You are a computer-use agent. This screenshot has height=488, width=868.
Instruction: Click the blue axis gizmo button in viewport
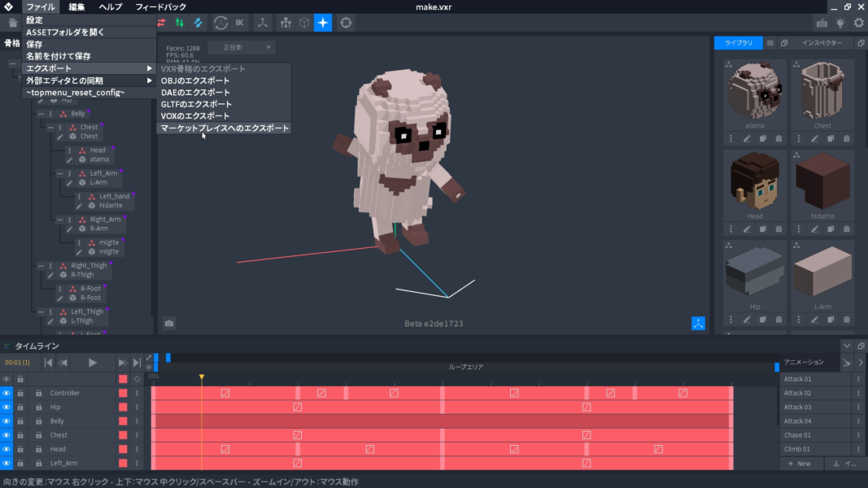(698, 323)
